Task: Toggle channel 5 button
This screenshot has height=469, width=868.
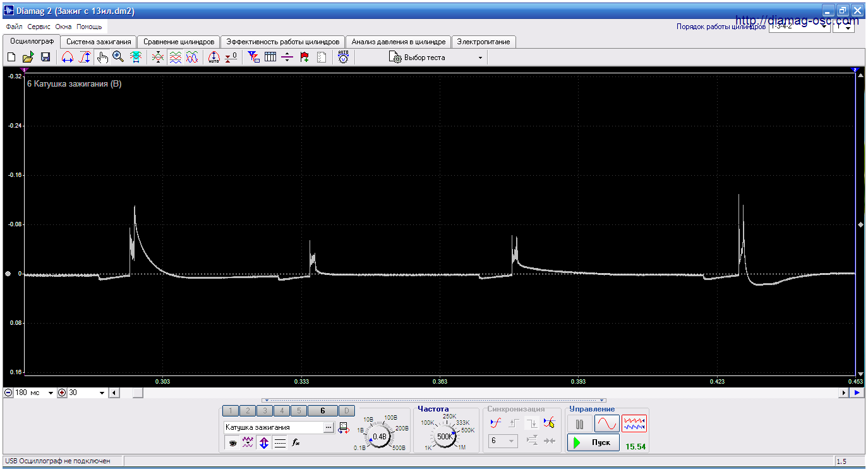Action: pyautogui.click(x=299, y=411)
